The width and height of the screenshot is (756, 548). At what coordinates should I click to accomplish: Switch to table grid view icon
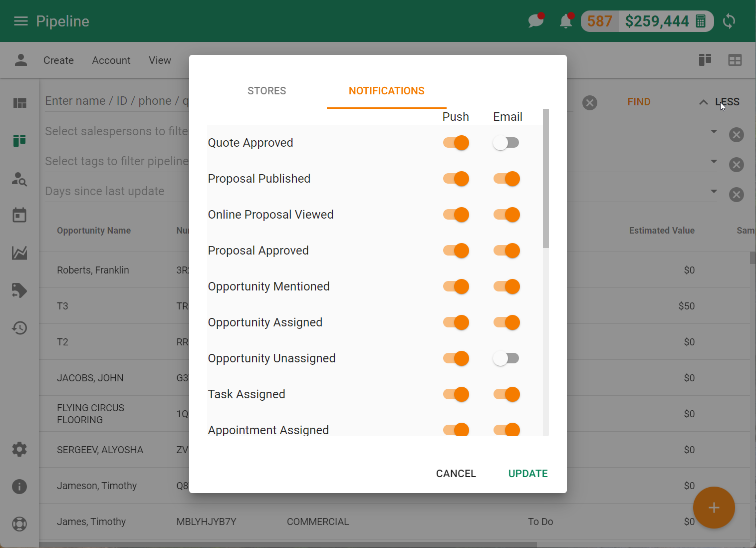click(x=735, y=60)
